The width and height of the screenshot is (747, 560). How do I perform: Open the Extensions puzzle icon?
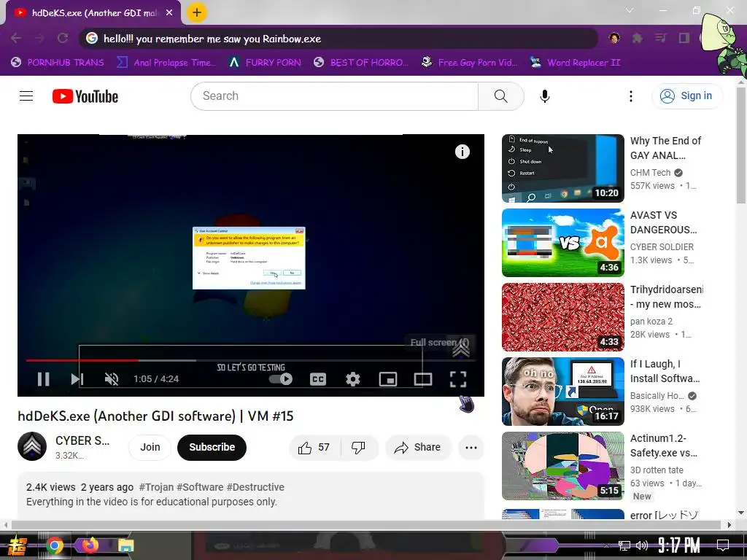point(638,38)
